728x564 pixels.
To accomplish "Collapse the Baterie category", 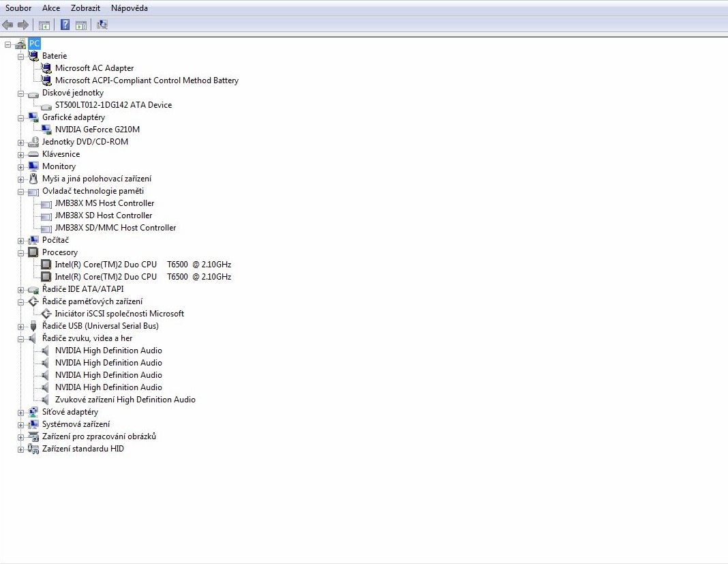I will (21, 57).
